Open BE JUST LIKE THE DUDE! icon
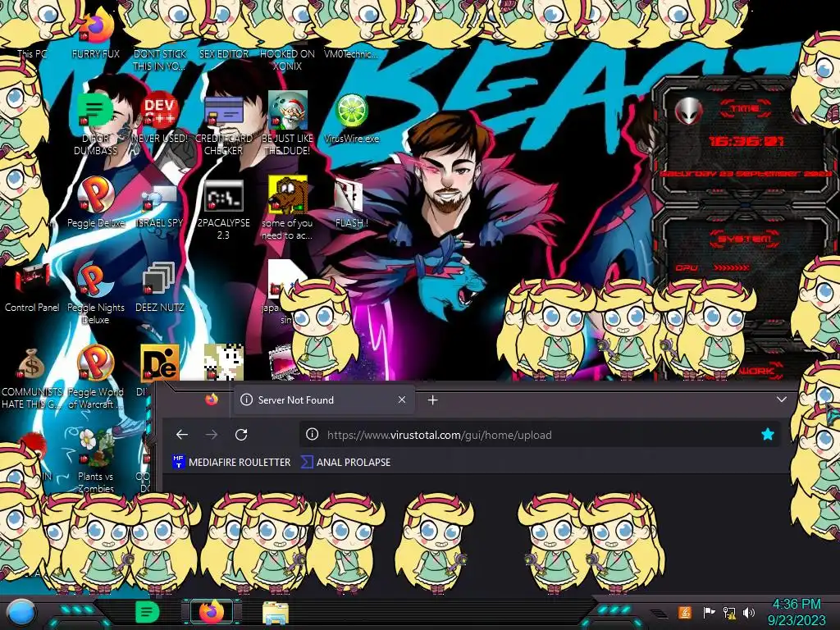This screenshot has width=840, height=630. [287, 111]
